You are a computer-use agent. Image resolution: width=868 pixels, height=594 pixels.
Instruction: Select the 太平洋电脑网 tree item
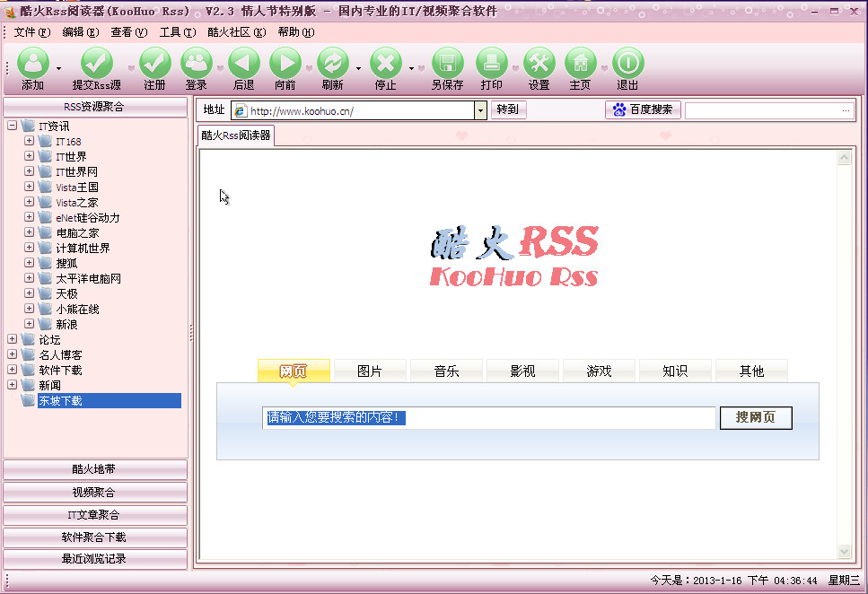tap(88, 278)
